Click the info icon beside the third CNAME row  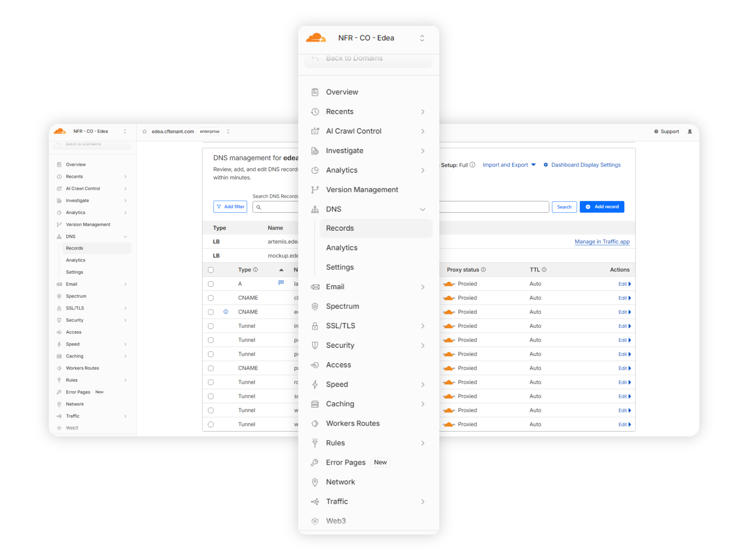[226, 312]
